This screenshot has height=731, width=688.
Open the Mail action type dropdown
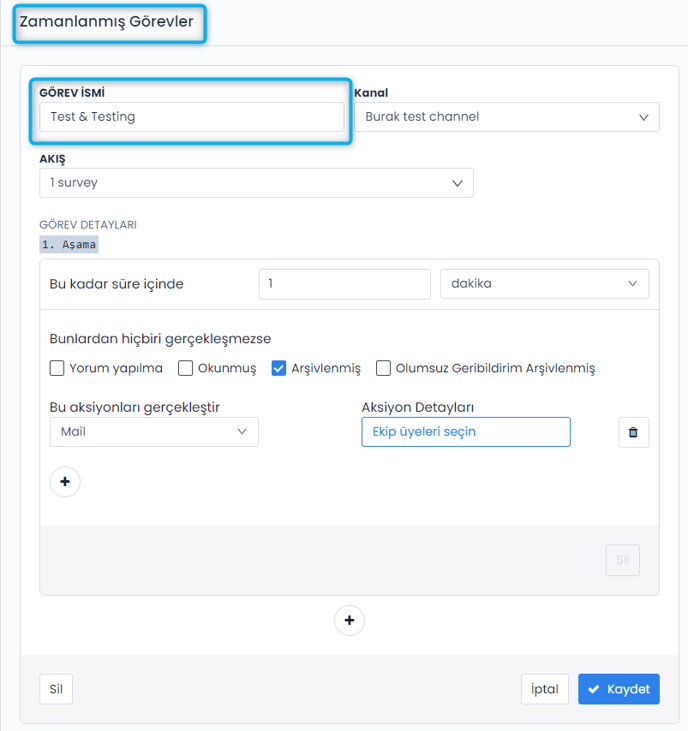click(154, 432)
